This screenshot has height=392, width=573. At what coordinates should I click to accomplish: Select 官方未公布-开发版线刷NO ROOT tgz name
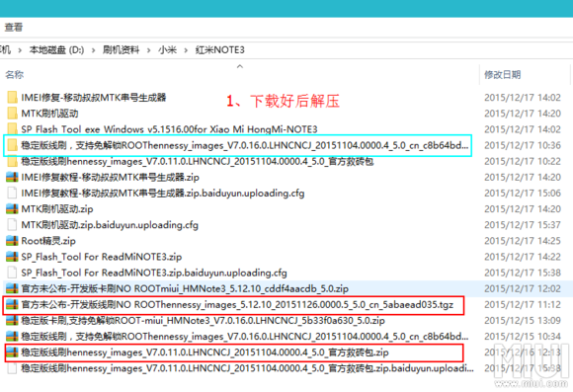(237, 304)
